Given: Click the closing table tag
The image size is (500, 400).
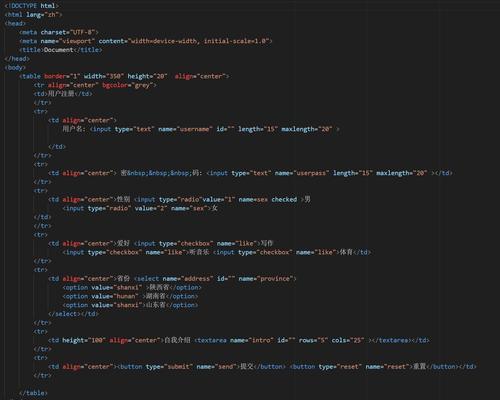Looking at the screenshot, I should point(33,393).
